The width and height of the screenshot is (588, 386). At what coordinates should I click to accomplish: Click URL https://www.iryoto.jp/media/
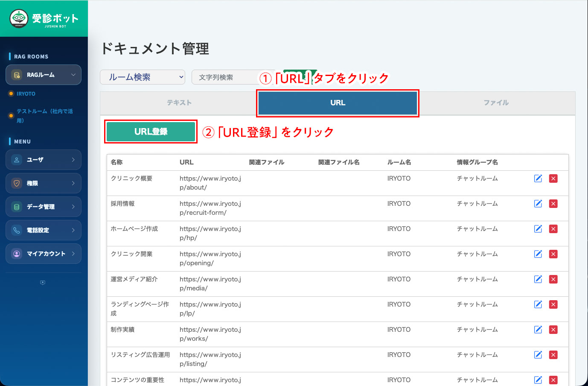(x=210, y=284)
